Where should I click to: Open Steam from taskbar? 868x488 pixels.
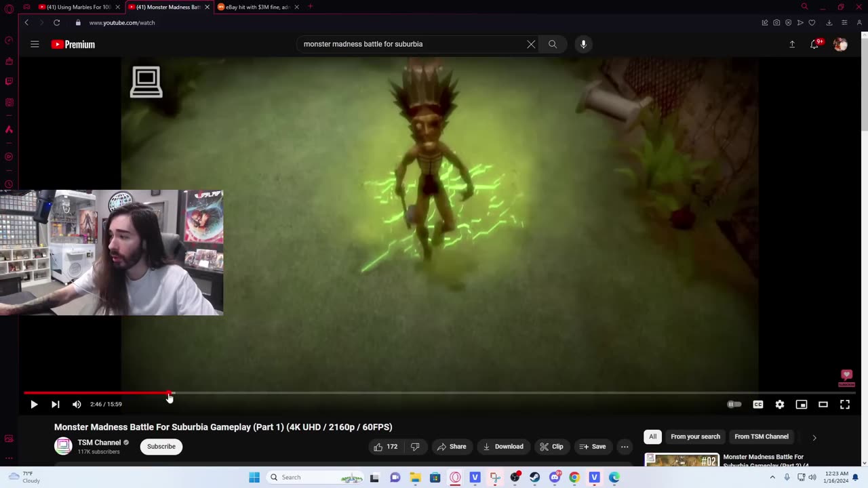point(534,477)
